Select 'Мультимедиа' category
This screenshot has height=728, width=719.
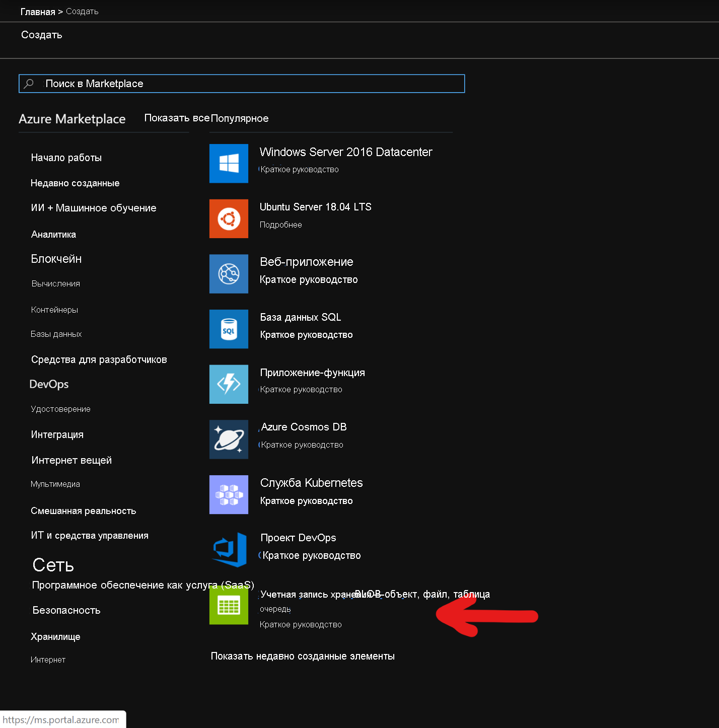(55, 484)
